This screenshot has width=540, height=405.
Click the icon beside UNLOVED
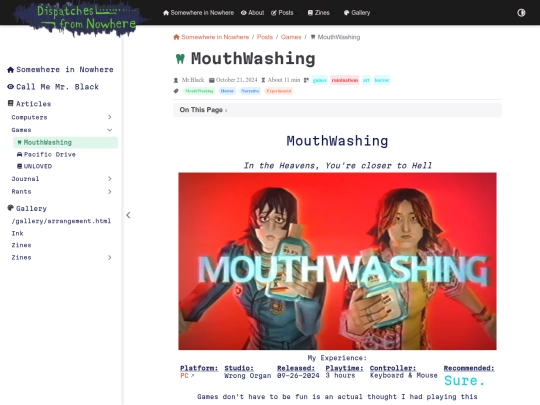tap(20, 166)
